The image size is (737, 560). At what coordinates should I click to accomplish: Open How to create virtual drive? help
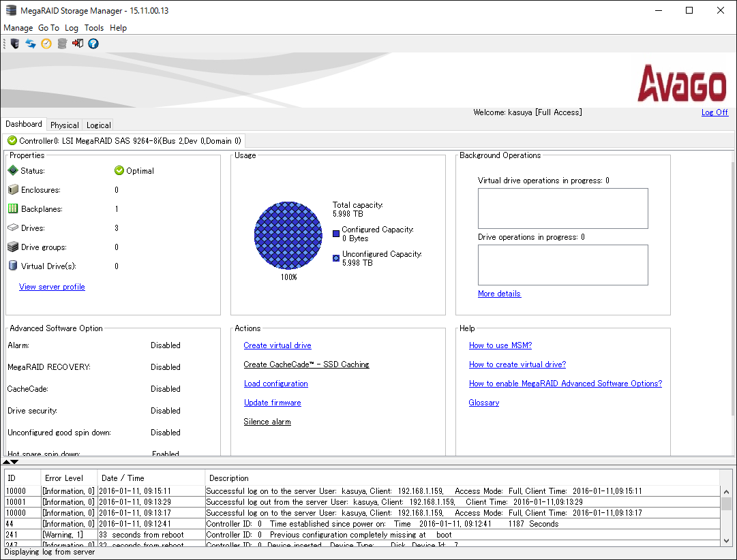tap(517, 364)
